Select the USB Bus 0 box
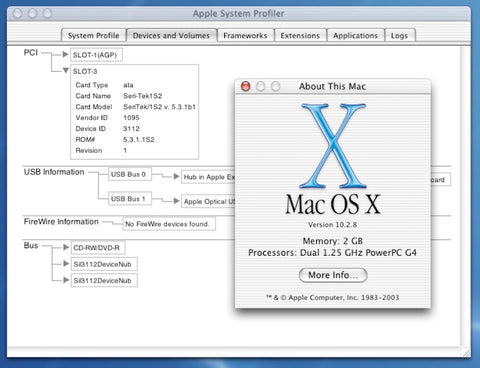Screen dimensions: 480x368 point(130,174)
